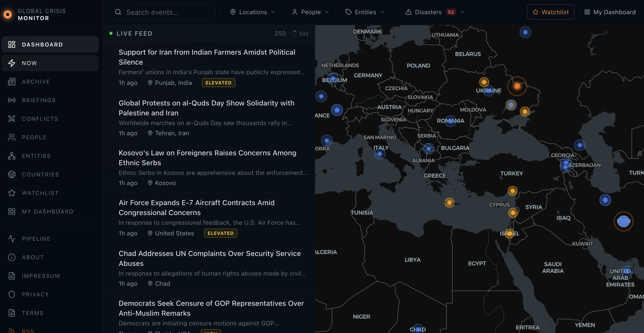This screenshot has width=644, height=333.
Task: Click the Watchlist star icon in sidebar
Action: (11, 193)
